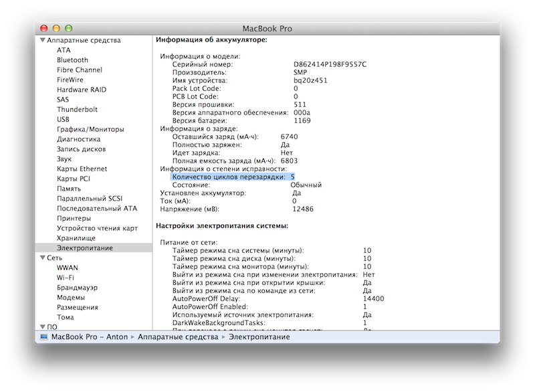Collapse the Сеть section triangle
This screenshot has width=535, height=392.
click(x=42, y=258)
